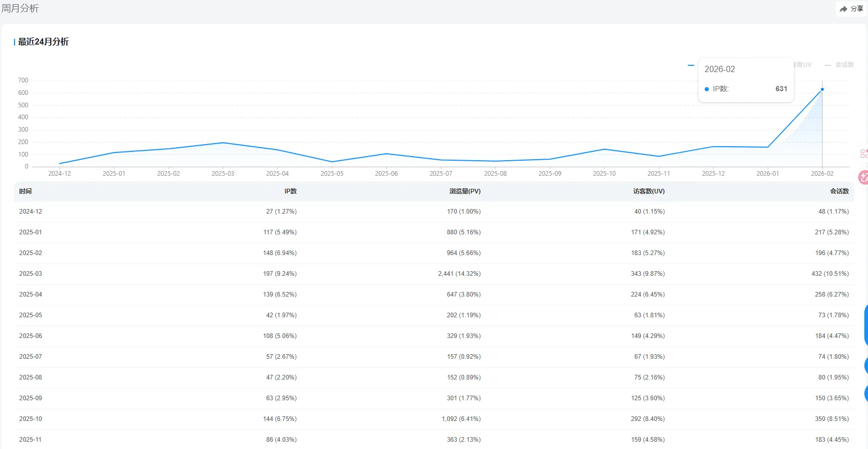
Task: Sort by the IP数 column header
Action: click(x=290, y=191)
